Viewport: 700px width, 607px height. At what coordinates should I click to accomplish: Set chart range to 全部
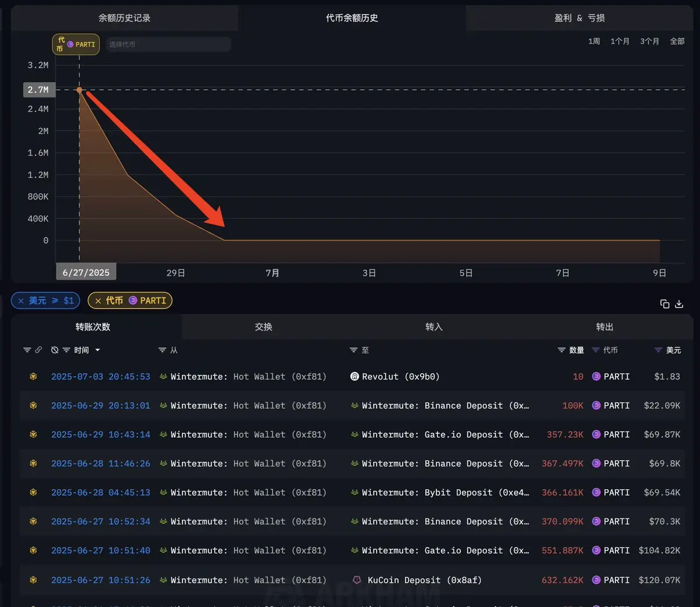[677, 41]
